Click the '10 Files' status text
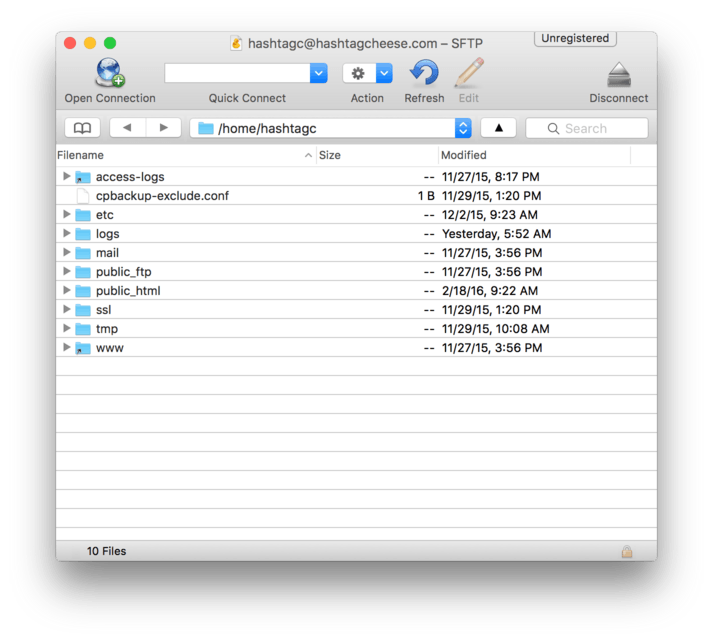713x641 pixels. coord(106,551)
